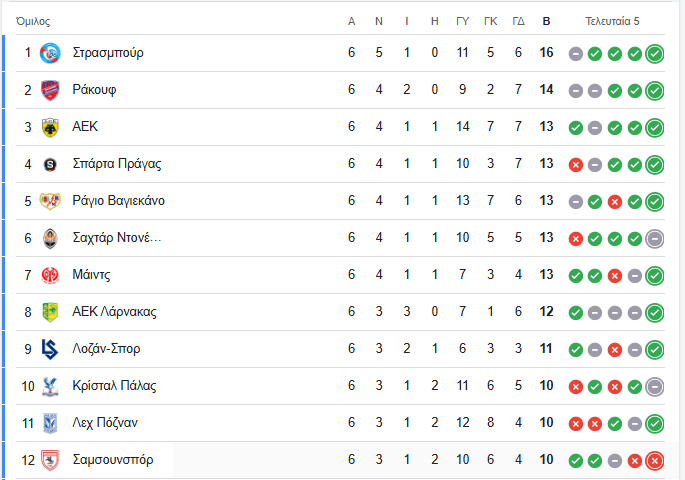Screen dimensions: 685x480
Task: Select the ΓΔ goal difference column header
Action: tap(518, 21)
